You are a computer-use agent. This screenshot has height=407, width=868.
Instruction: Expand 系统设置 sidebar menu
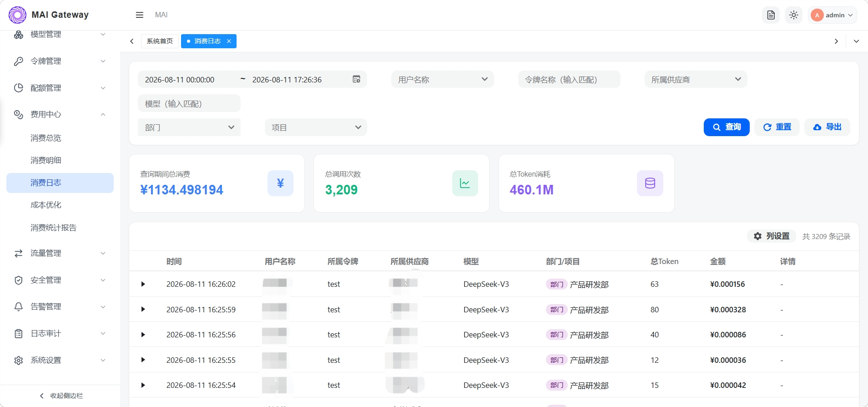coord(60,360)
